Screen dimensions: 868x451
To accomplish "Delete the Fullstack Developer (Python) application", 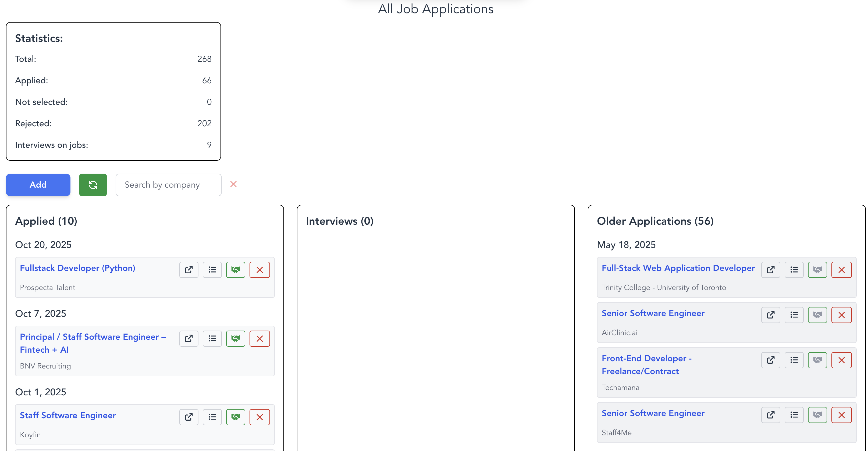I will (259, 270).
